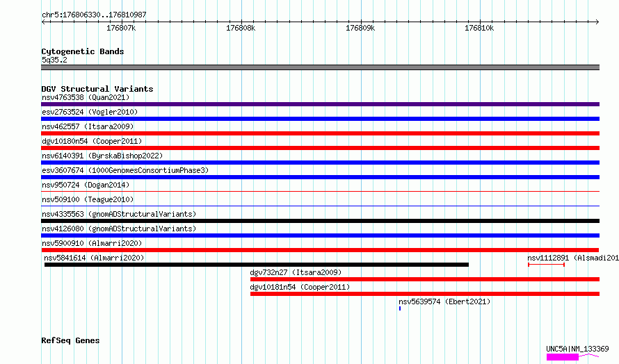Click the gray 5q35.2 cytogenetic band bar
The image size is (619, 364).
click(320, 67)
